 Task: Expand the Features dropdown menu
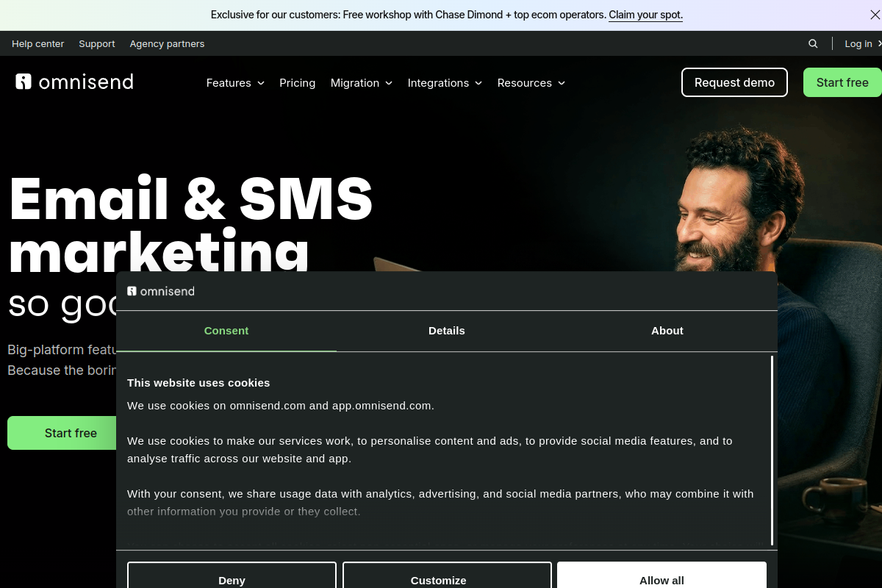click(x=235, y=83)
